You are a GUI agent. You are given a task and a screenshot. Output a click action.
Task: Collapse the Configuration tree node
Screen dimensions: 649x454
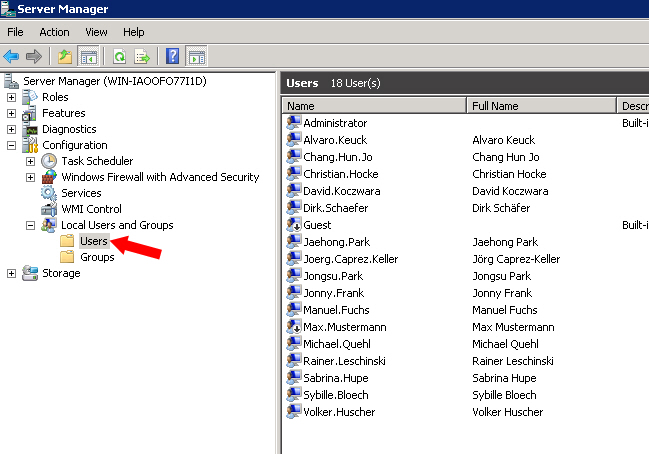click(x=12, y=145)
